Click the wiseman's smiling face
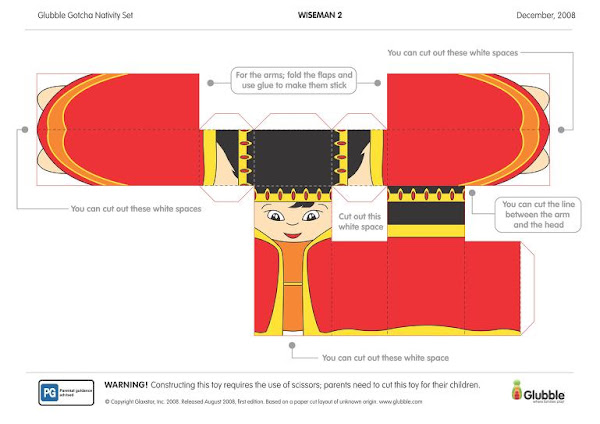Viewport: 600px width, 424px height. click(x=293, y=221)
